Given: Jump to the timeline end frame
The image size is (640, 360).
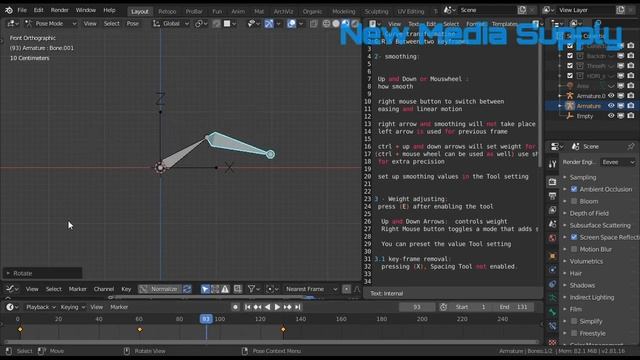Looking at the screenshot, I should (298, 307).
